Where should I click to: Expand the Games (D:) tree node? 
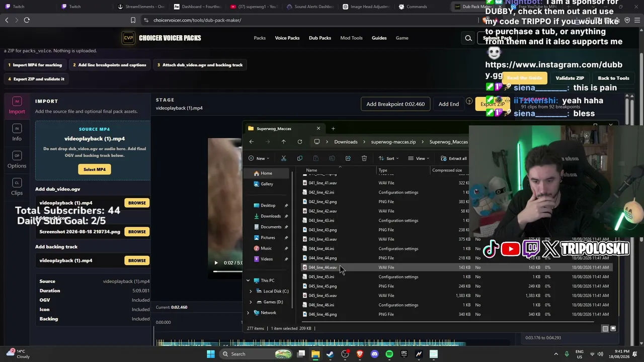tap(251, 302)
